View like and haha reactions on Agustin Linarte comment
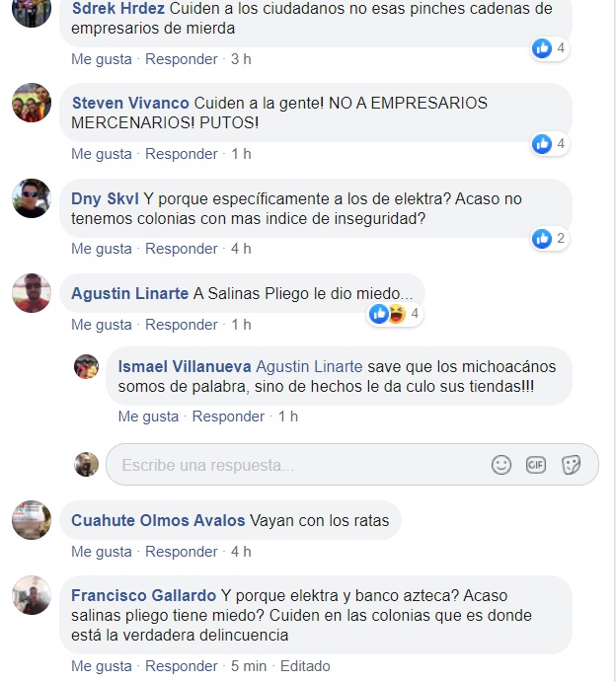 pyautogui.click(x=395, y=314)
